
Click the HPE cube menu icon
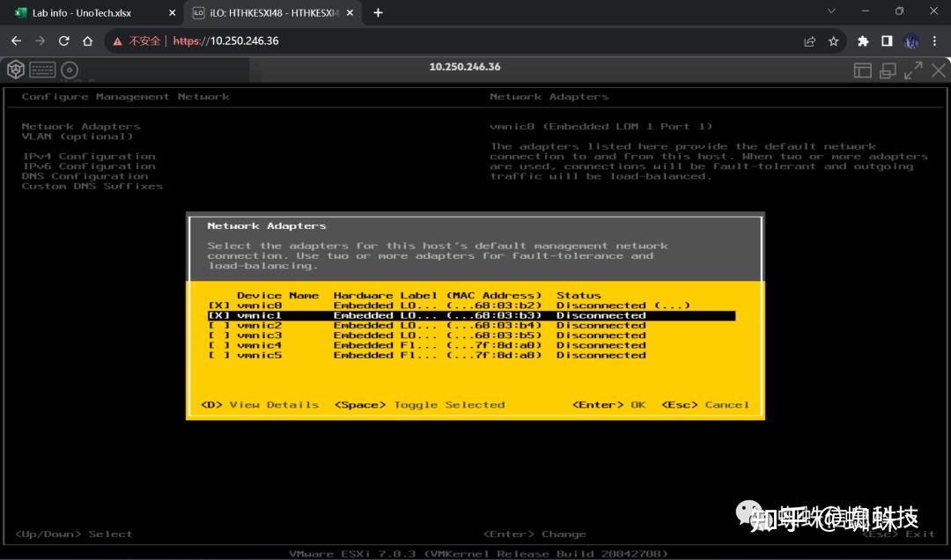click(x=14, y=70)
